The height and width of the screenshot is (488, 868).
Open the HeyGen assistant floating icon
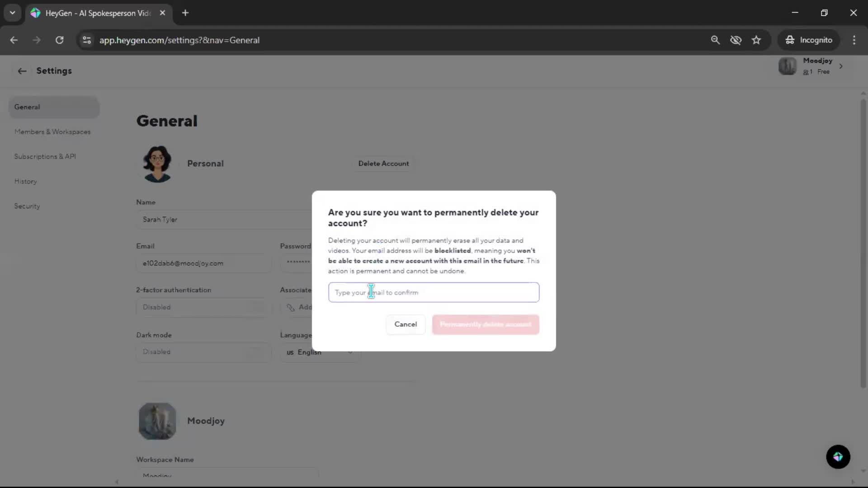pos(838,457)
